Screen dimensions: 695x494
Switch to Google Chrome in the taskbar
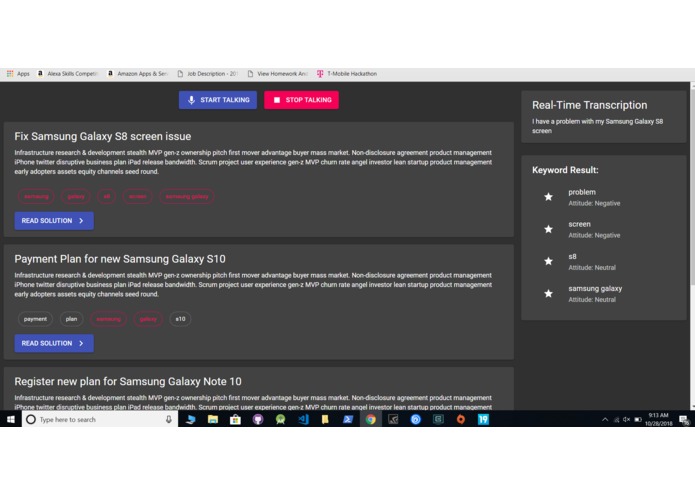371,419
